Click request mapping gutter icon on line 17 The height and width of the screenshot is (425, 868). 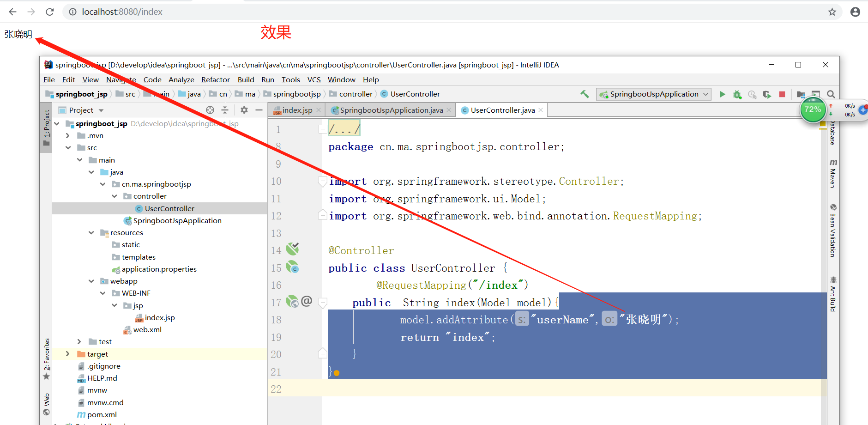click(292, 302)
